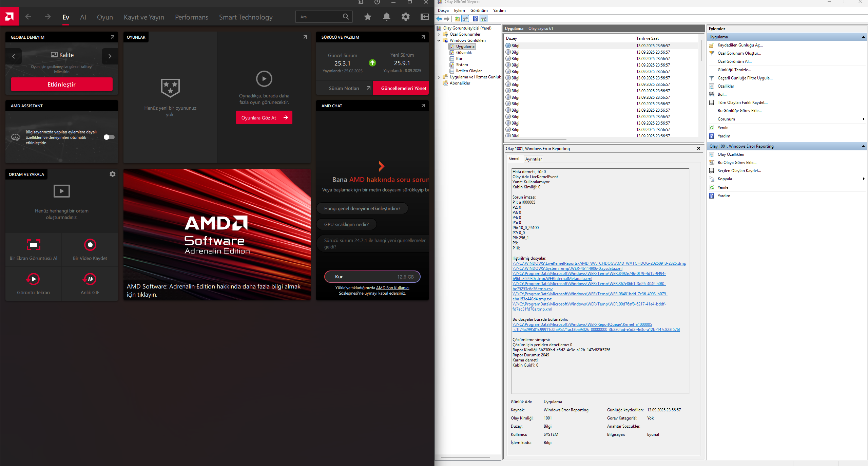The height and width of the screenshot is (466, 868).
Task: Click the AMD Software Adrenalin Edition banner
Action: pos(217,235)
